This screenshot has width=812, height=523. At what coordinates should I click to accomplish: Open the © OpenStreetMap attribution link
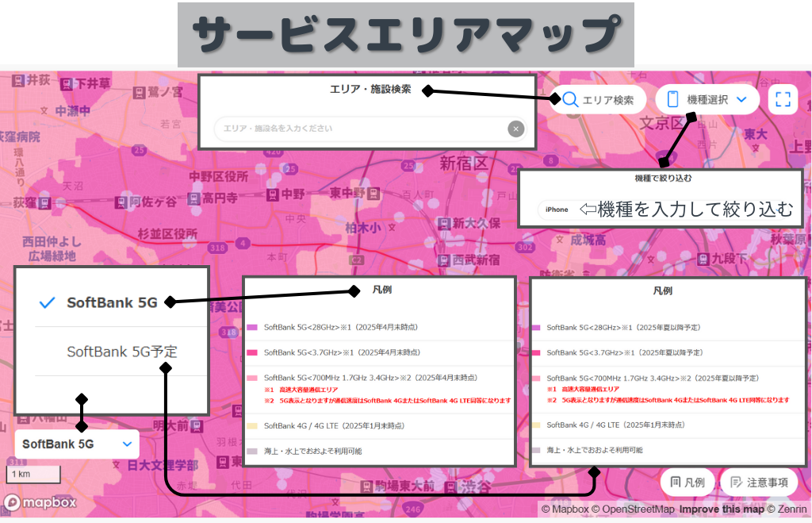633,509
